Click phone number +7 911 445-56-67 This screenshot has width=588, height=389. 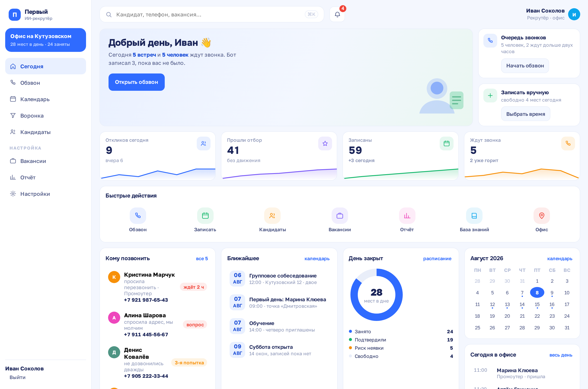[x=146, y=334]
